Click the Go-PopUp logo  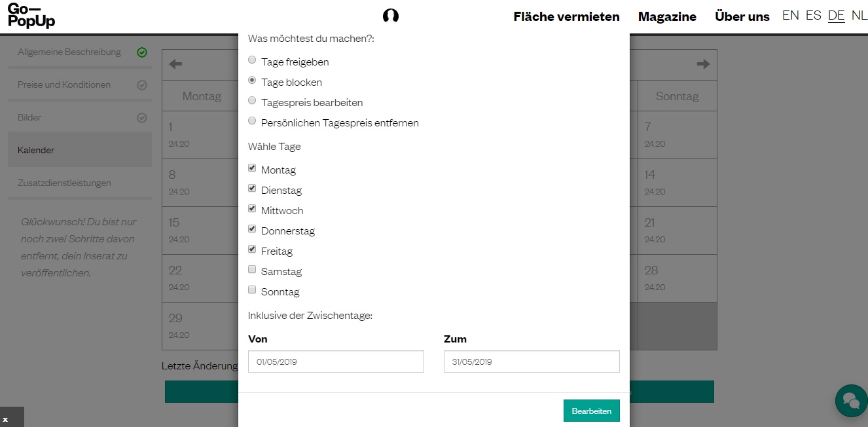31,16
